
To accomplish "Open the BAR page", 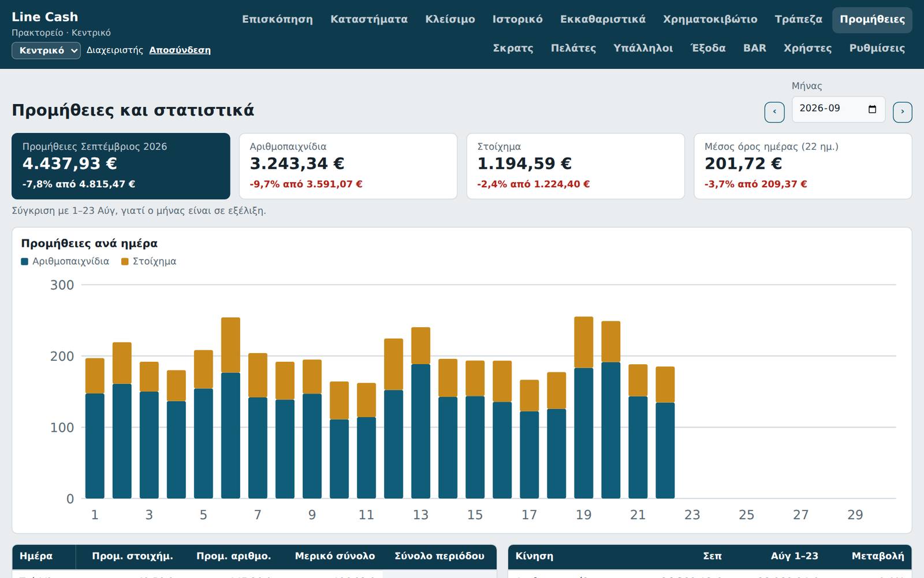I will [754, 48].
